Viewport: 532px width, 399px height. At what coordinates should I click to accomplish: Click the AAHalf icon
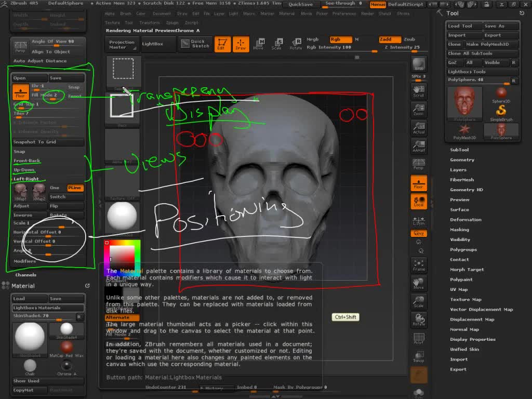[419, 146]
